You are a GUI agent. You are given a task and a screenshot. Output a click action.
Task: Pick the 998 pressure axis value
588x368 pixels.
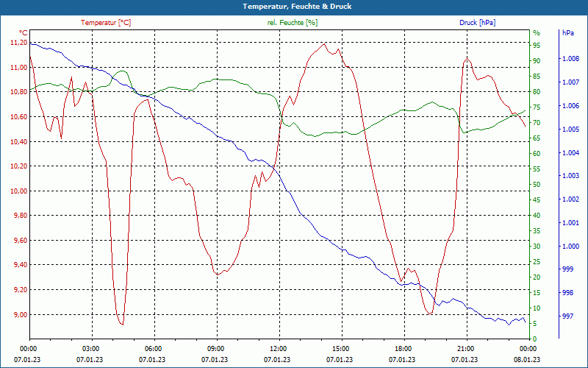coord(567,293)
